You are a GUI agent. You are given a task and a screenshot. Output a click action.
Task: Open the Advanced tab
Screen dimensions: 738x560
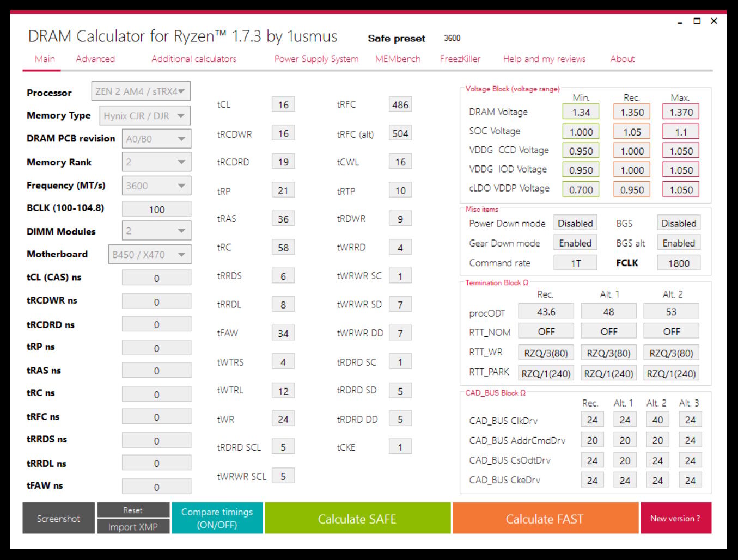point(95,59)
